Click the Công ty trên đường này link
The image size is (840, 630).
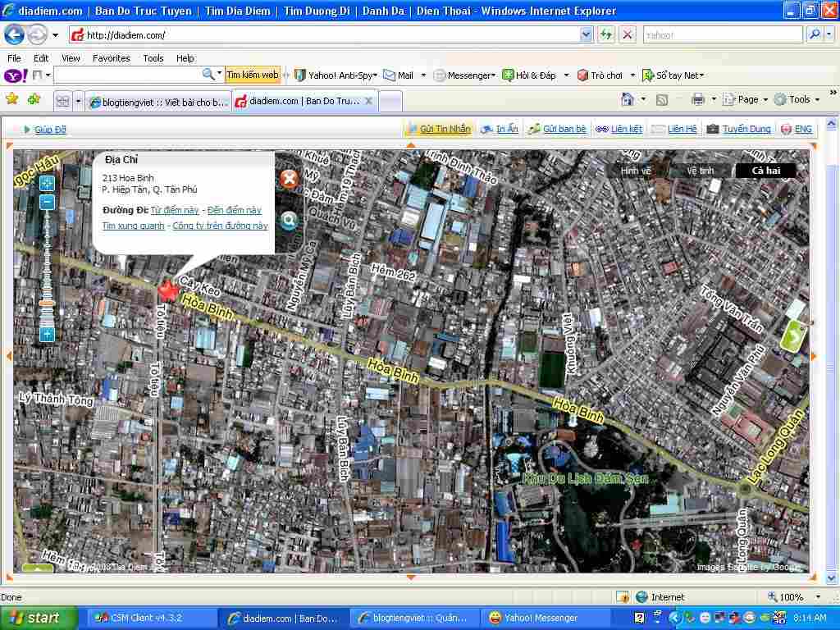(220, 226)
